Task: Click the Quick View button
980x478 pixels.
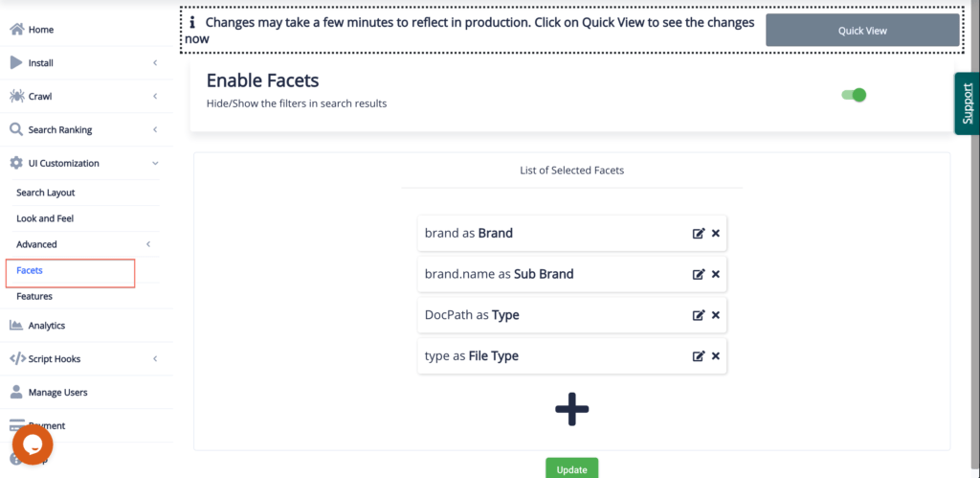Action: tap(862, 30)
